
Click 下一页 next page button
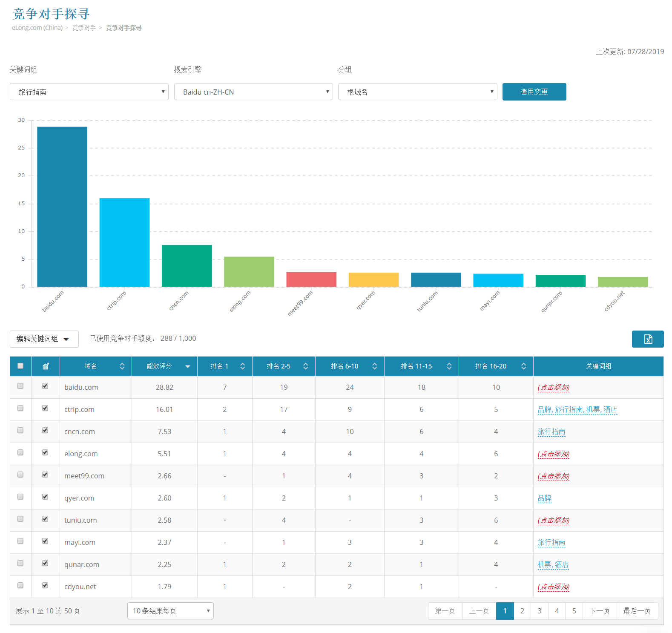[x=600, y=611]
